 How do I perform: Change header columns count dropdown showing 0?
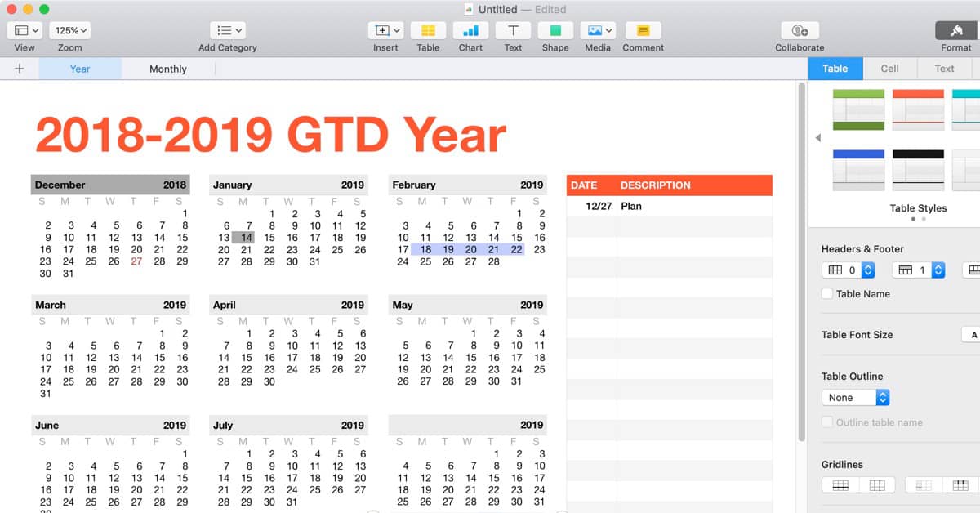pyautogui.click(x=849, y=270)
